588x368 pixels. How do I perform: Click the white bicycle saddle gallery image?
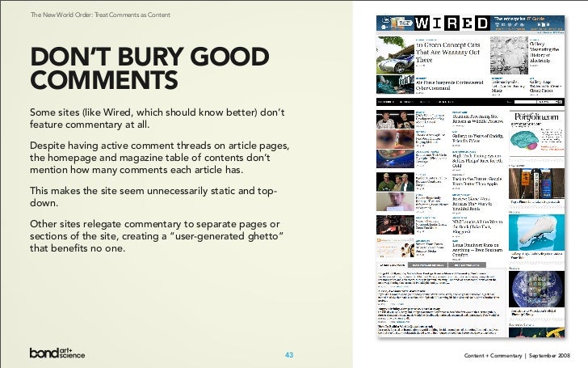coord(536,232)
